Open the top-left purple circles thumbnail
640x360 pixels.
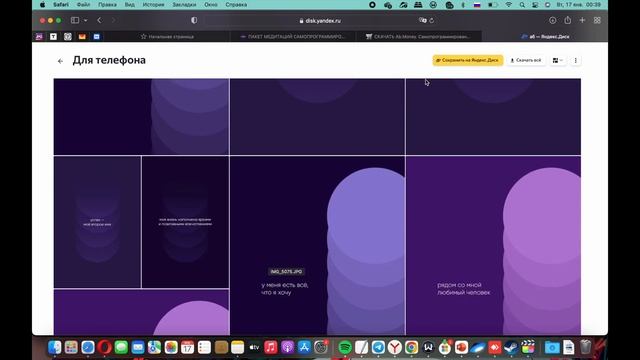(141, 117)
